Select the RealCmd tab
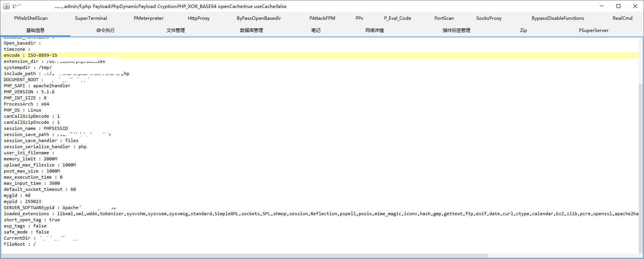Screen dimensions: 644x259 pyautogui.click(x=623, y=18)
